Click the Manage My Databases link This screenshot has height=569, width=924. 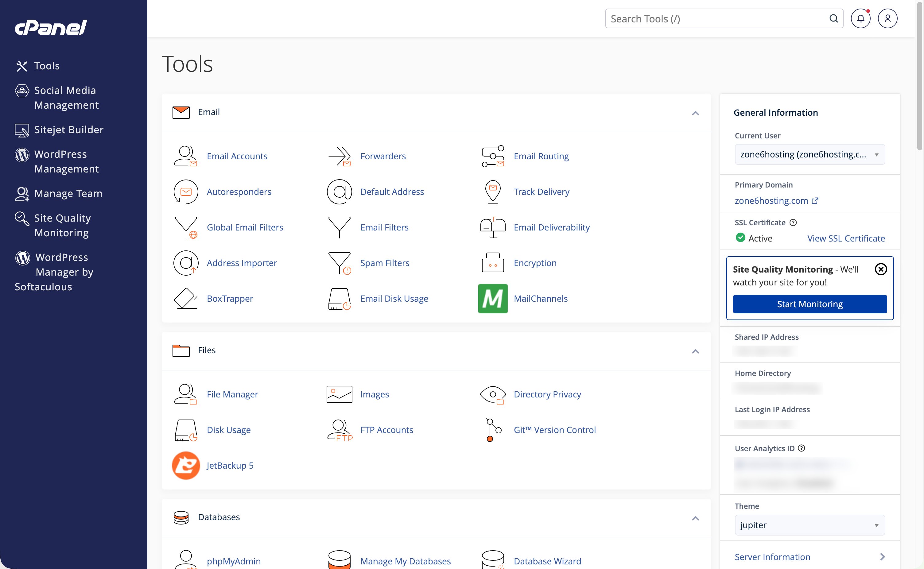(405, 561)
